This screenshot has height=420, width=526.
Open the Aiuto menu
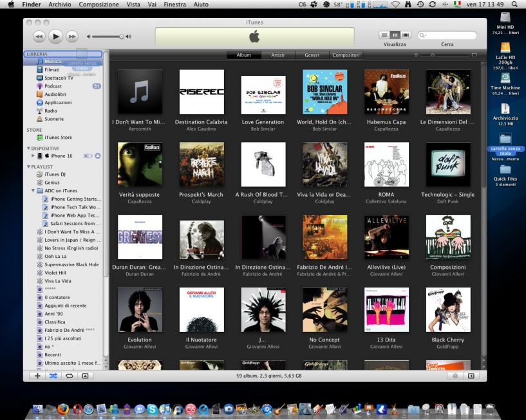pos(201,5)
